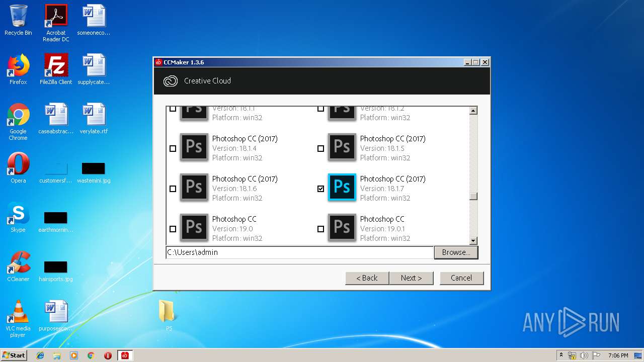The width and height of the screenshot is (644, 362).
Task: Open Recycle Bin desktop icon
Action: (18, 20)
